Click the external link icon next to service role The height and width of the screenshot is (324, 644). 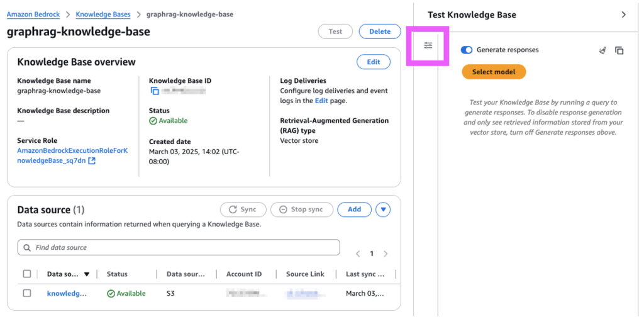pos(92,160)
